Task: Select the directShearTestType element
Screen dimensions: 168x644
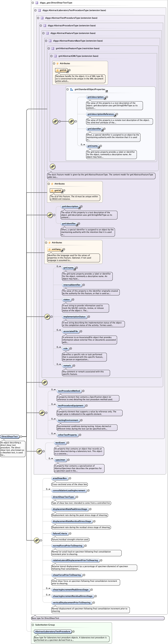Action: coord(63,497)
